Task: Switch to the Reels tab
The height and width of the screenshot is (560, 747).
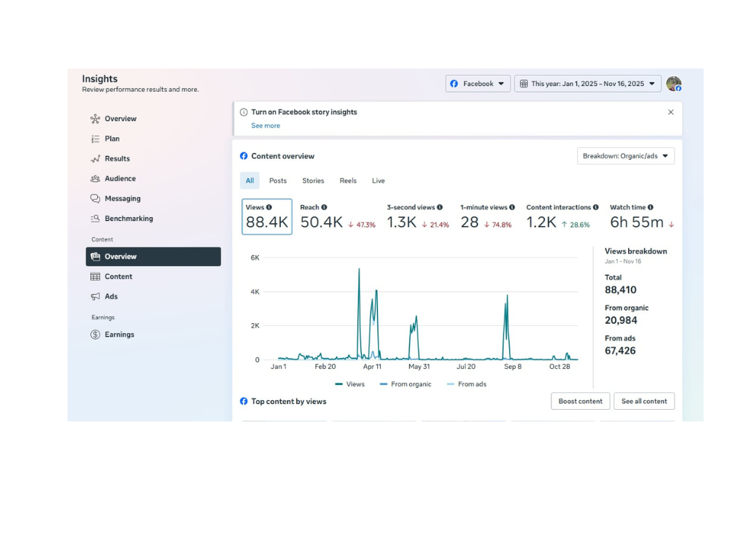Action: 348,181
